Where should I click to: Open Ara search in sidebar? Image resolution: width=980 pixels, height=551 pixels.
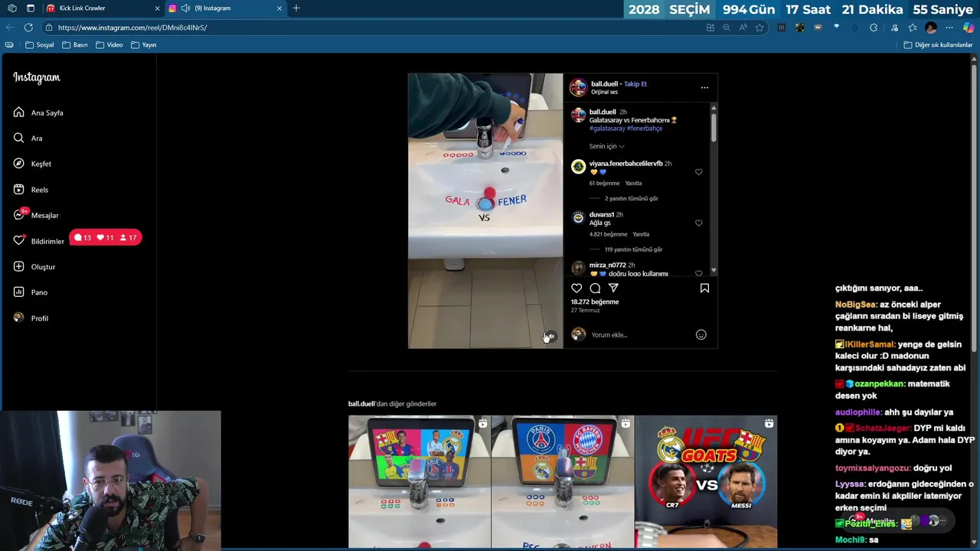point(28,139)
